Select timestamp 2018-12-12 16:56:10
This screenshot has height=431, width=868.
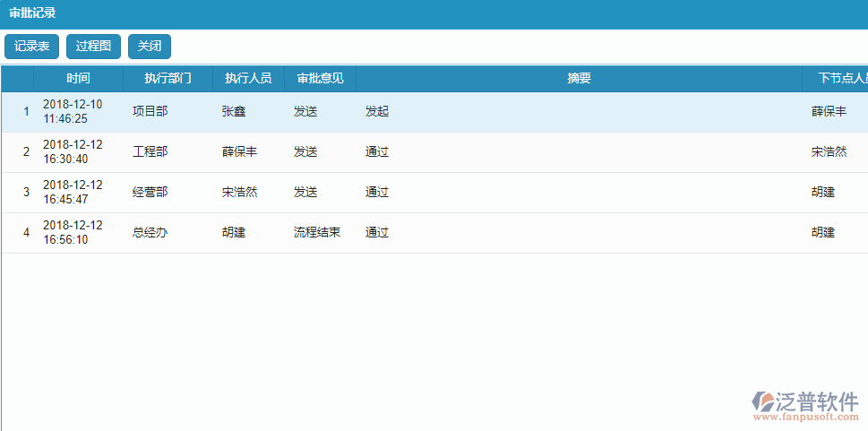click(x=73, y=233)
